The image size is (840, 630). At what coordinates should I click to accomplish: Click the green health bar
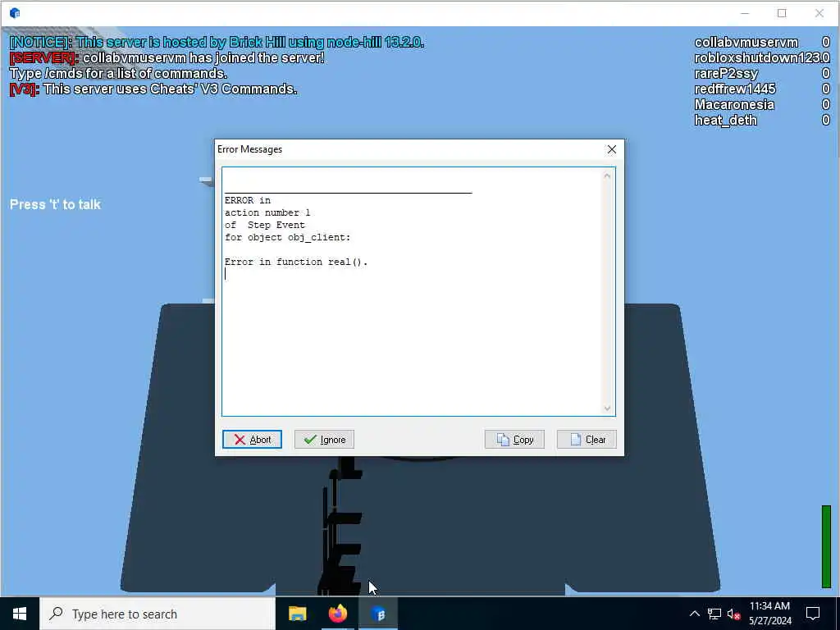(x=826, y=546)
